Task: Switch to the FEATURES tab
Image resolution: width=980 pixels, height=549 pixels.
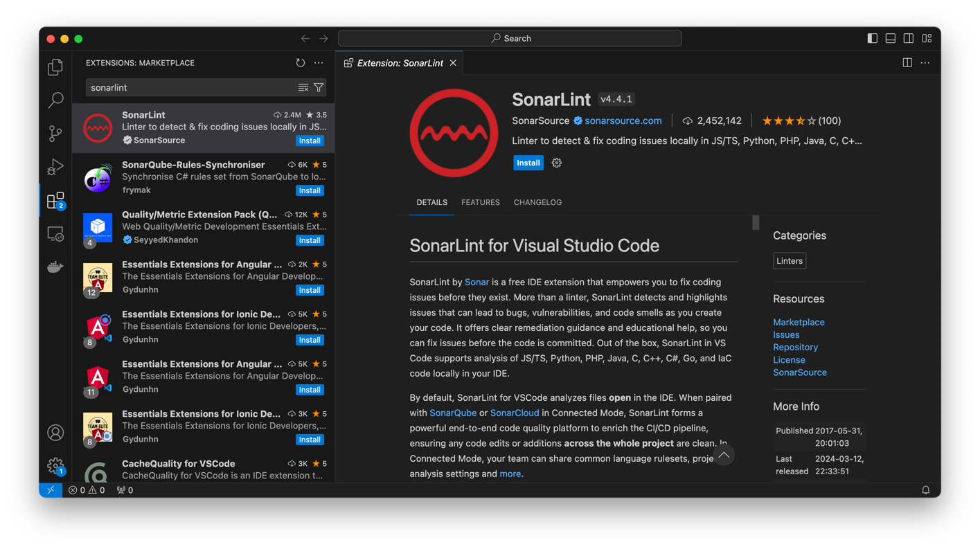Action: (480, 202)
